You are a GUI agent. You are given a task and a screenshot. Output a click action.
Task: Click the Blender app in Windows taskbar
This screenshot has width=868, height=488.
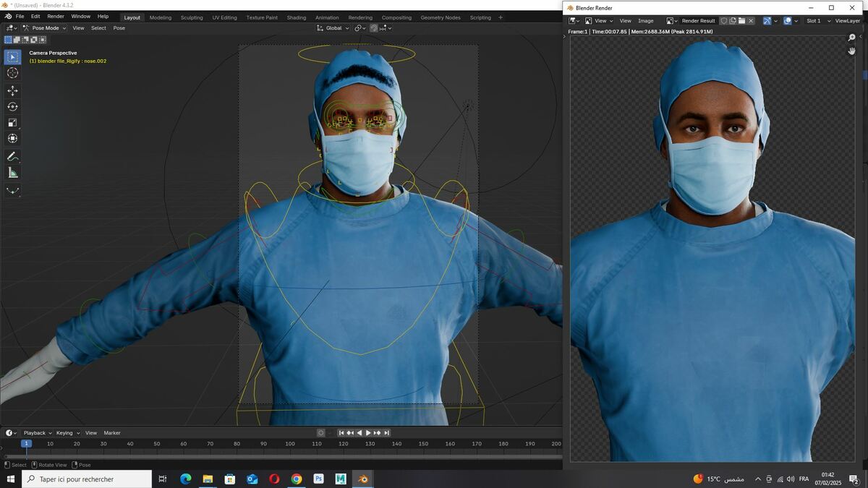362,479
